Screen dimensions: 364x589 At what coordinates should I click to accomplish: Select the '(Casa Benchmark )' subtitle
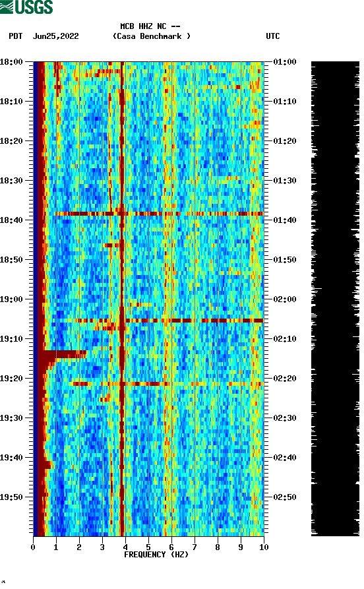click(x=152, y=36)
